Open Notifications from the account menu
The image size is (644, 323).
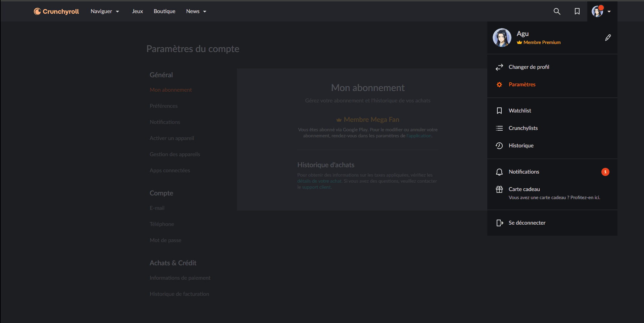(552, 172)
